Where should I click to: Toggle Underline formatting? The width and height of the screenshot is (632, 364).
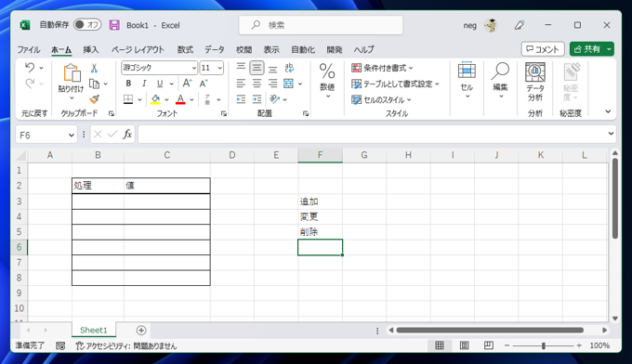pyautogui.click(x=160, y=84)
